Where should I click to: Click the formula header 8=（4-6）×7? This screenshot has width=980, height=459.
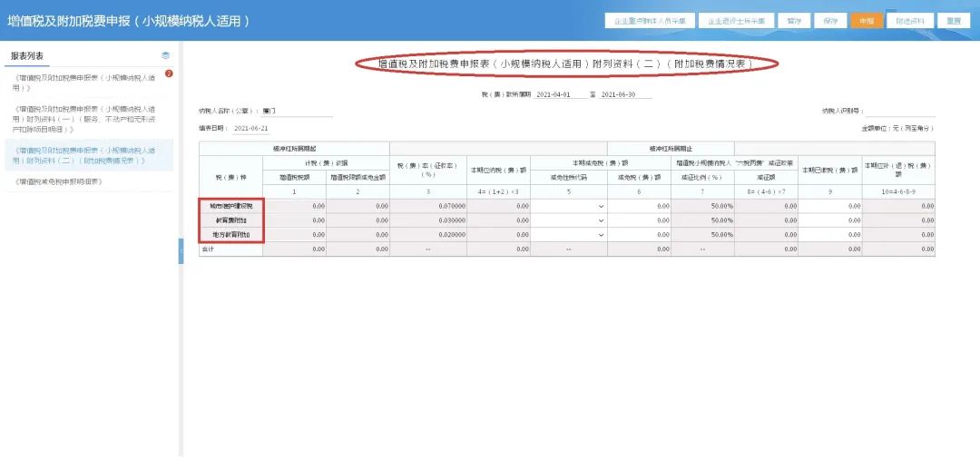tap(766, 191)
